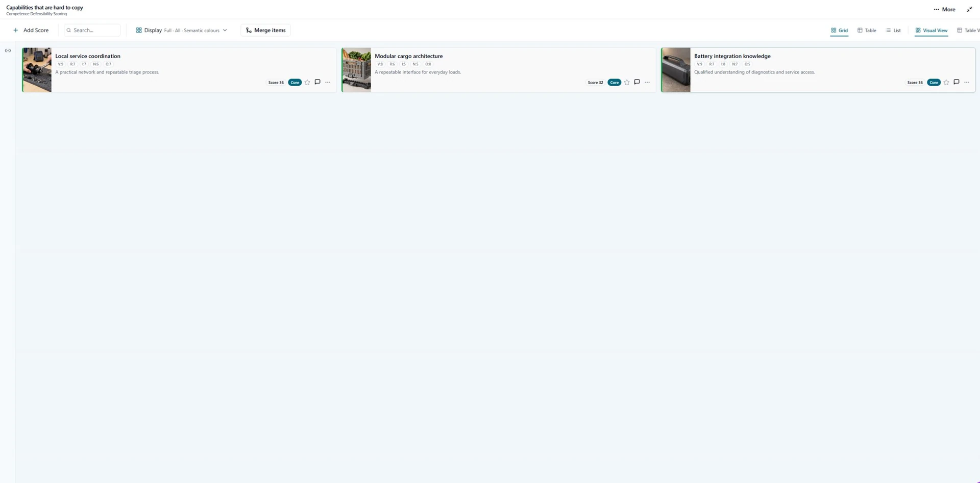The height and width of the screenshot is (483, 980).
Task: Click the 'Score 32' label
Action: [596, 82]
